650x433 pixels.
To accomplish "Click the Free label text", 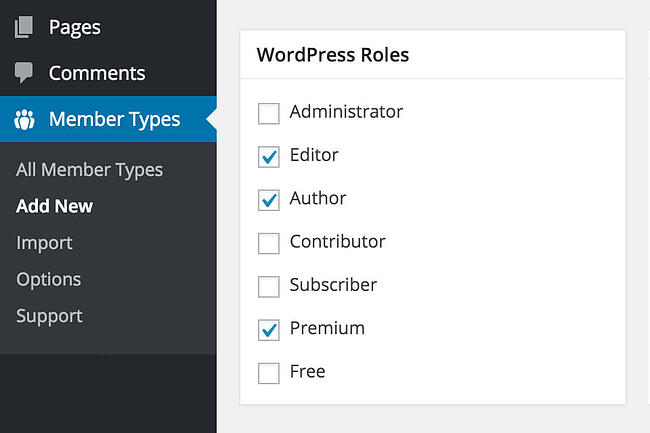I will coord(307,371).
